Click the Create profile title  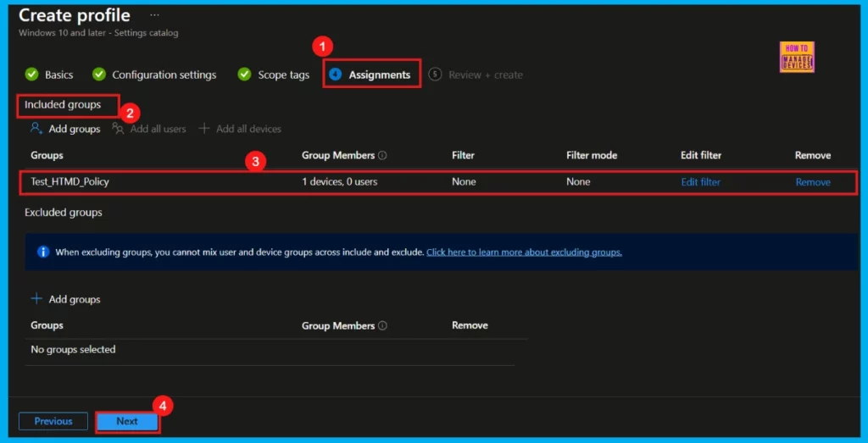(75, 15)
